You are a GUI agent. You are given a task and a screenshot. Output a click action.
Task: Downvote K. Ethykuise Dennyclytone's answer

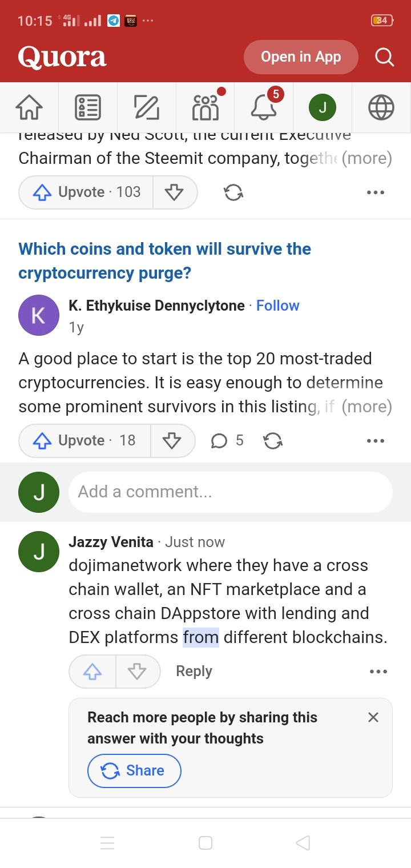coord(172,440)
